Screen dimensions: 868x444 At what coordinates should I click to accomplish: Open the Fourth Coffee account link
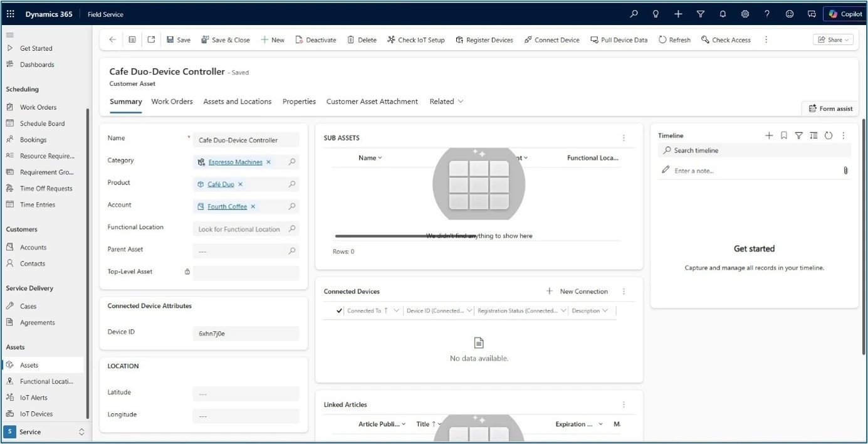[x=227, y=206]
